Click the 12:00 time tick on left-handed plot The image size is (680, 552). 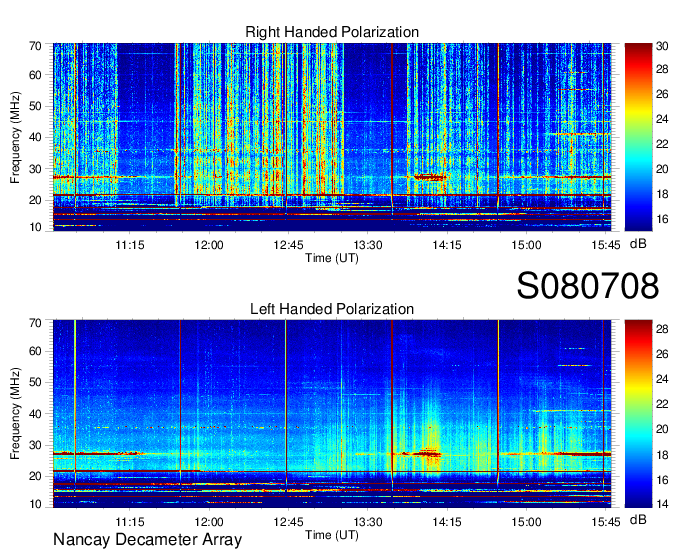click(x=209, y=522)
